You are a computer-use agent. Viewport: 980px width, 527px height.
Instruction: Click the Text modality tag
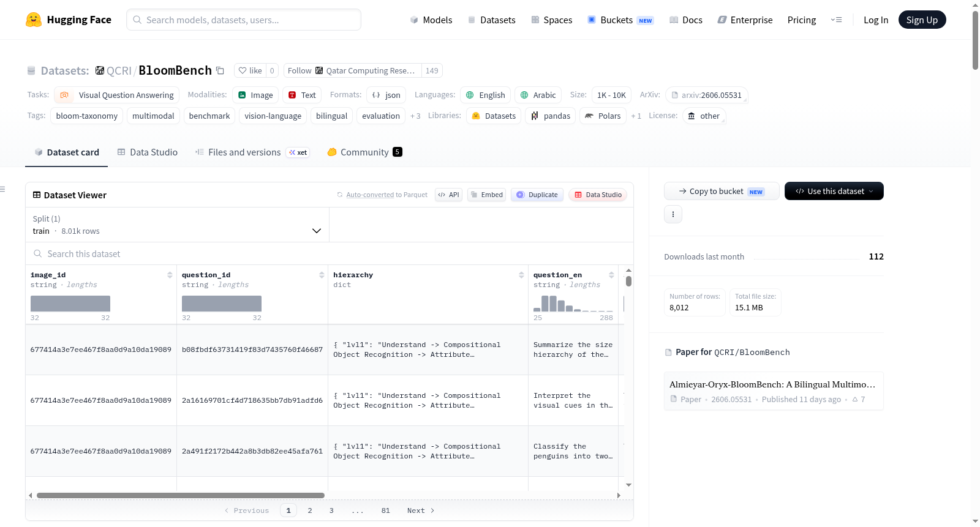(302, 95)
